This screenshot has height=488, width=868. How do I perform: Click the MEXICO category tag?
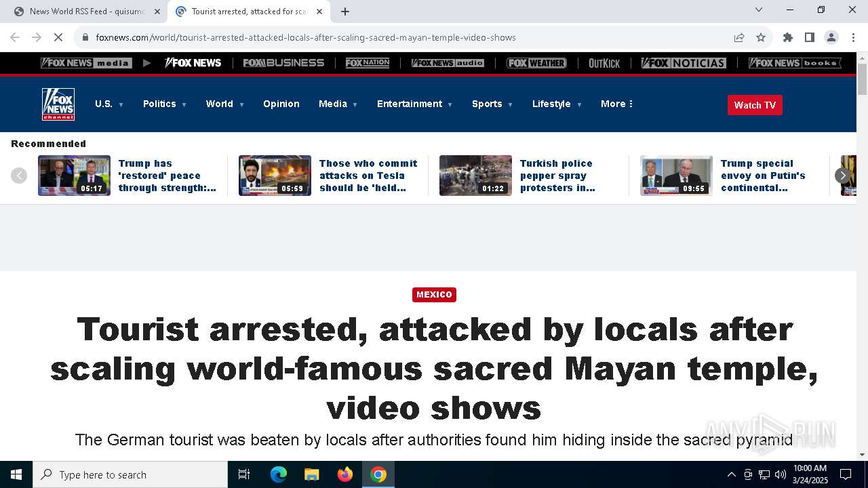[434, 295]
